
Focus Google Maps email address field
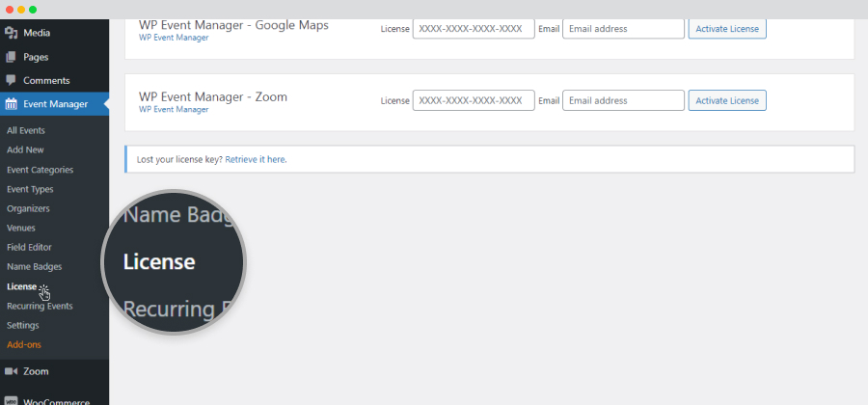tap(623, 29)
